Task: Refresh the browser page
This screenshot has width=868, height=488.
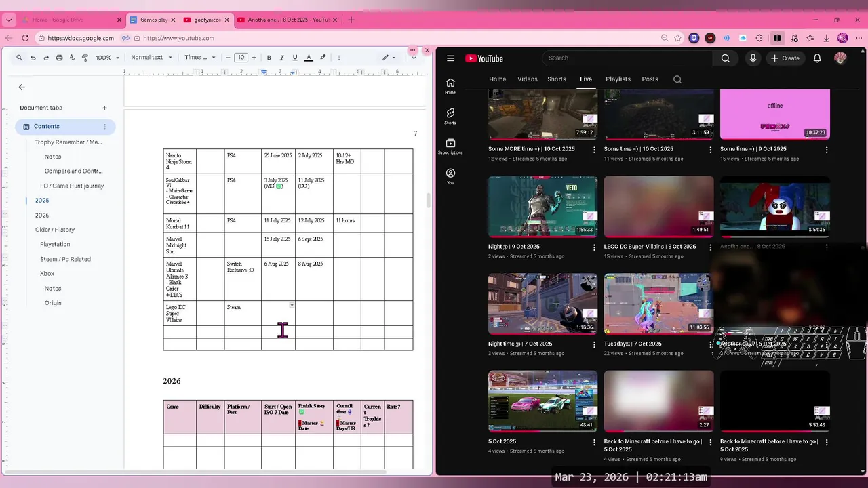Action: coord(26,38)
